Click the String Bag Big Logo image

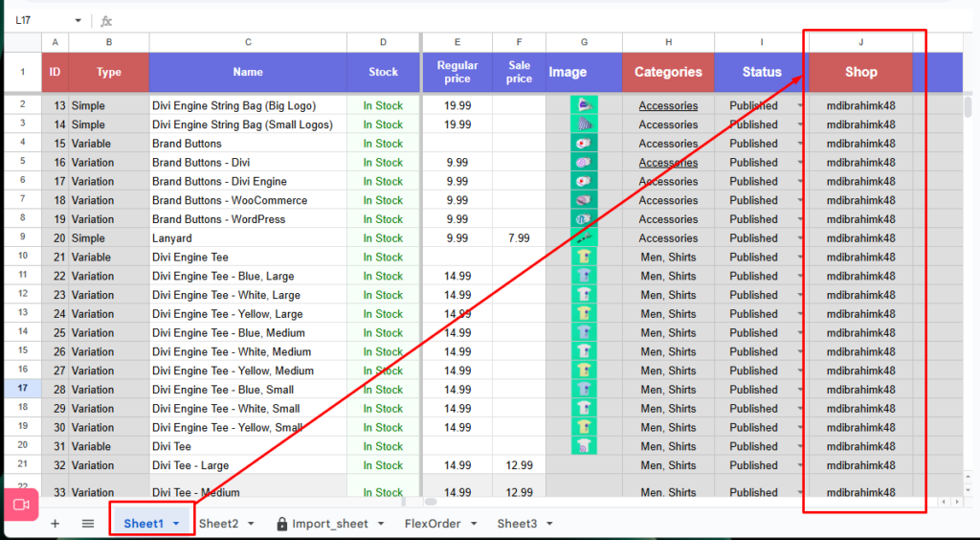click(584, 105)
